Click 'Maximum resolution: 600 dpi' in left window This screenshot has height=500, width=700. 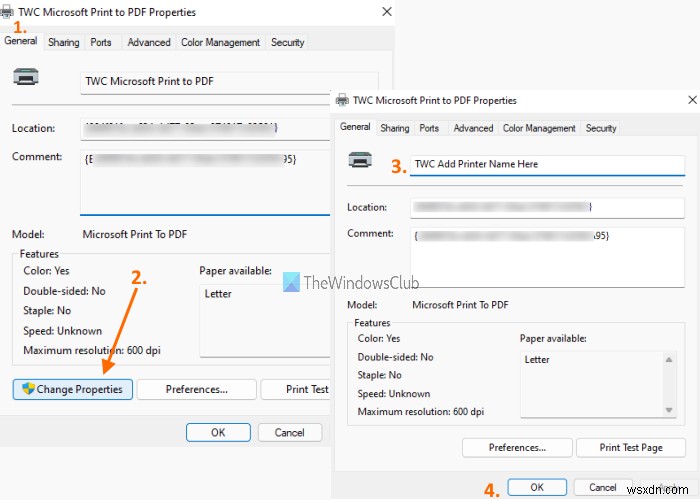click(92, 350)
